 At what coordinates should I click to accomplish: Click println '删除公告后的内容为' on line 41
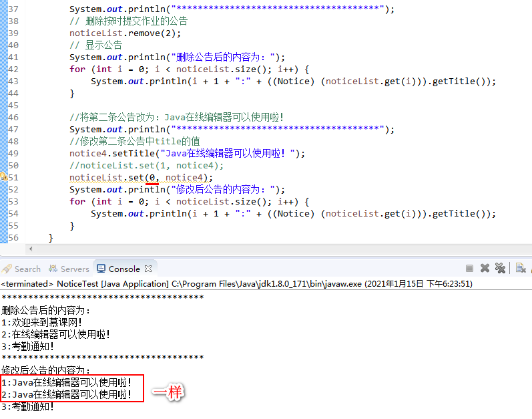pyautogui.click(x=177, y=57)
